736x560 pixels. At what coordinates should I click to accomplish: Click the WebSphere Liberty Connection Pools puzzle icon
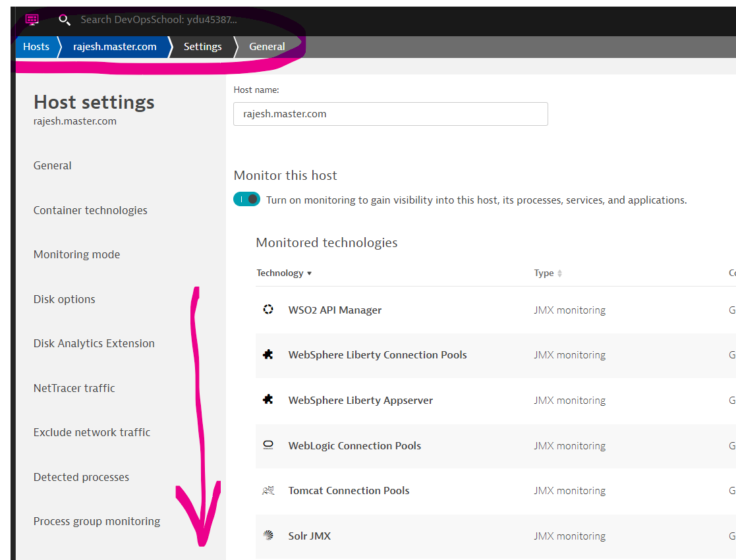pos(268,355)
